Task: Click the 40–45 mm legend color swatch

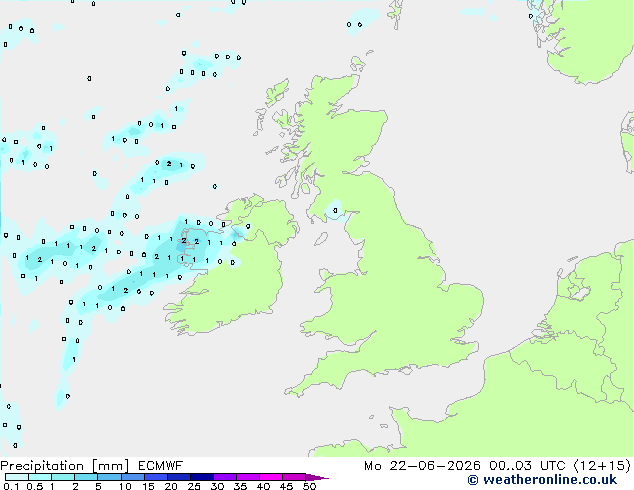Action: pos(271,477)
